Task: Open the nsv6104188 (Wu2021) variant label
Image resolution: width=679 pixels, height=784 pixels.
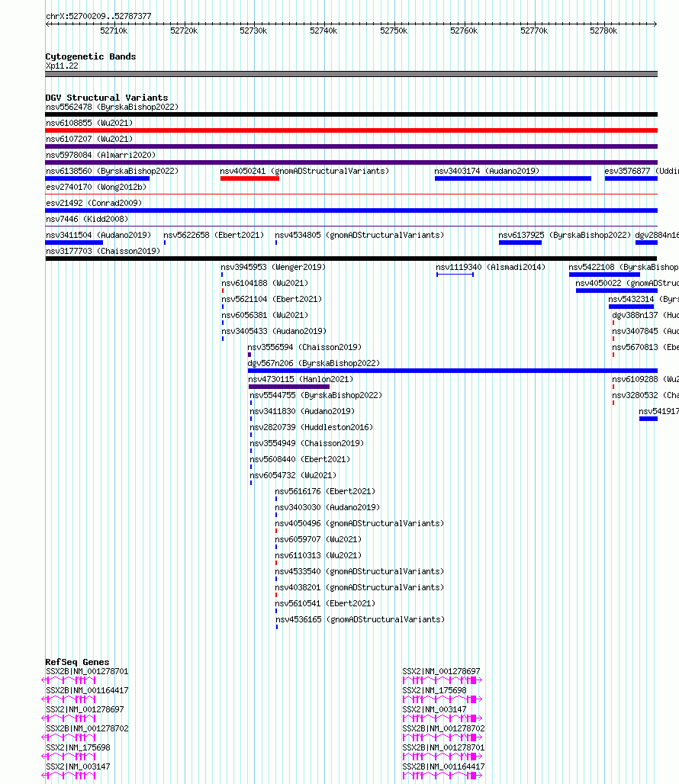Action: pyautogui.click(x=265, y=283)
